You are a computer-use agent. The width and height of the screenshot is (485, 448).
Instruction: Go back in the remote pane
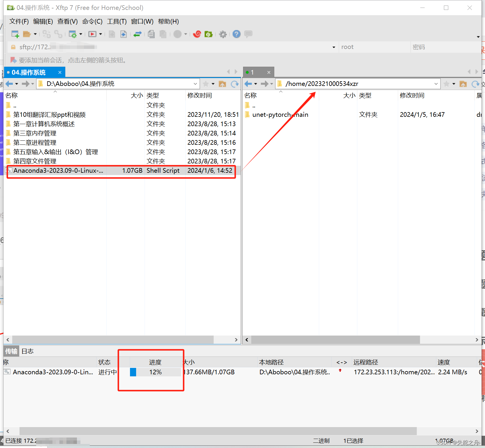point(248,84)
